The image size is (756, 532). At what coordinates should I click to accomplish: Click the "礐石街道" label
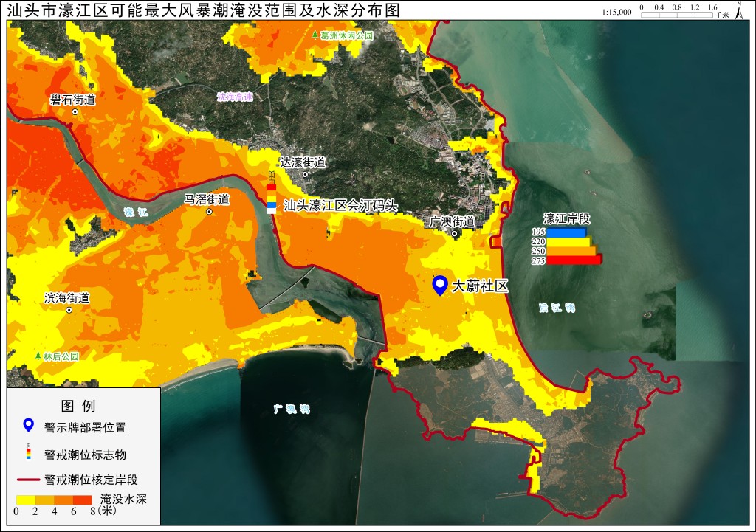pyautogui.click(x=73, y=100)
